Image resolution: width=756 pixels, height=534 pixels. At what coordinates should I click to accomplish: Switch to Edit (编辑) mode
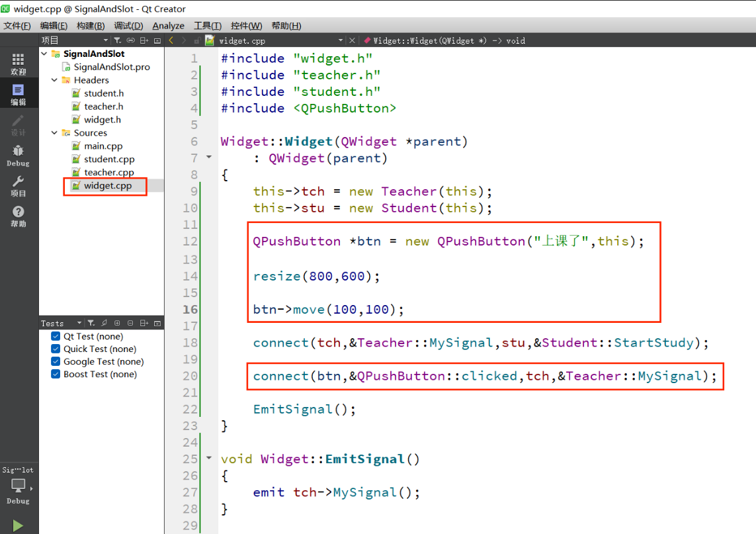tap(19, 95)
